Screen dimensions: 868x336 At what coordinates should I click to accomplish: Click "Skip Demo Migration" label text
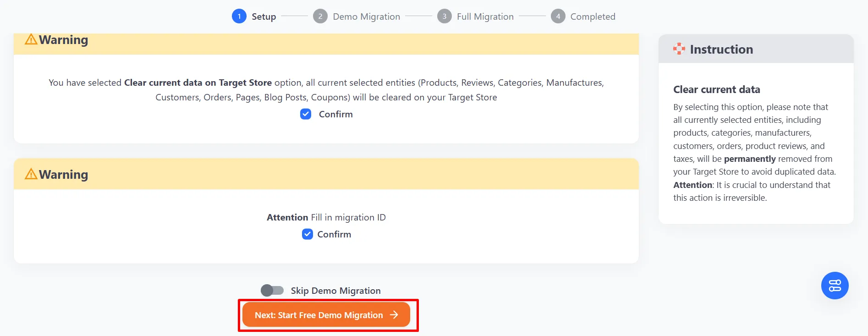[x=335, y=291]
